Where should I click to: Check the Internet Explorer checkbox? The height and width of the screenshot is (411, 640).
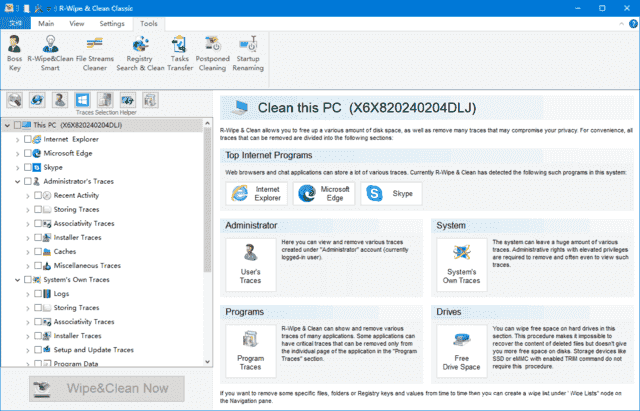[34, 139]
